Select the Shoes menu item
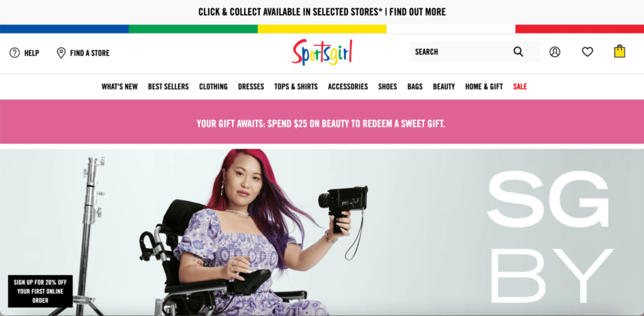Viewport: 644px width, 316px height. pos(387,87)
